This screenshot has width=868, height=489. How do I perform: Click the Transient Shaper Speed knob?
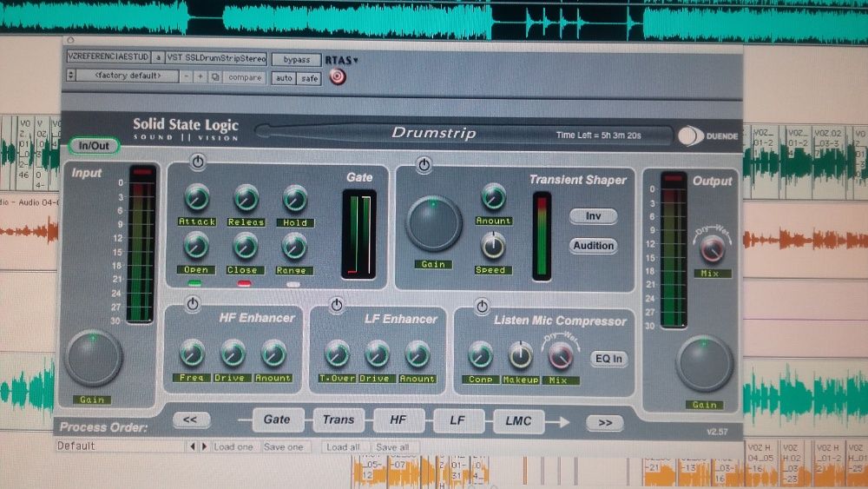493,245
